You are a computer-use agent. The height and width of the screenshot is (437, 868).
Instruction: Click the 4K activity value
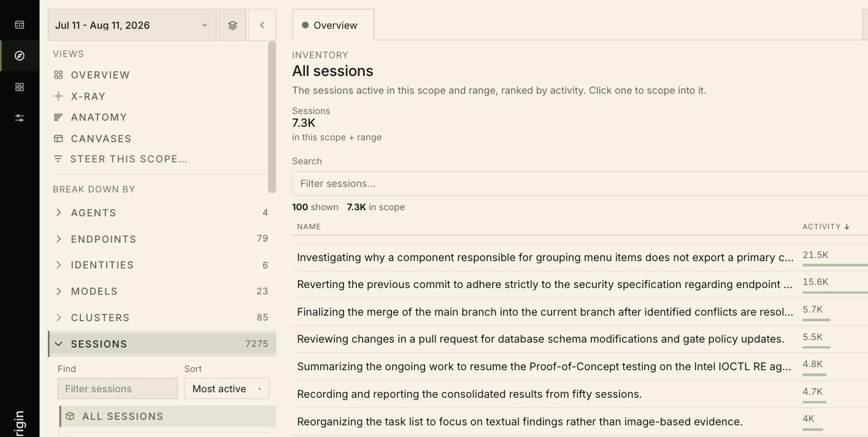tap(808, 419)
